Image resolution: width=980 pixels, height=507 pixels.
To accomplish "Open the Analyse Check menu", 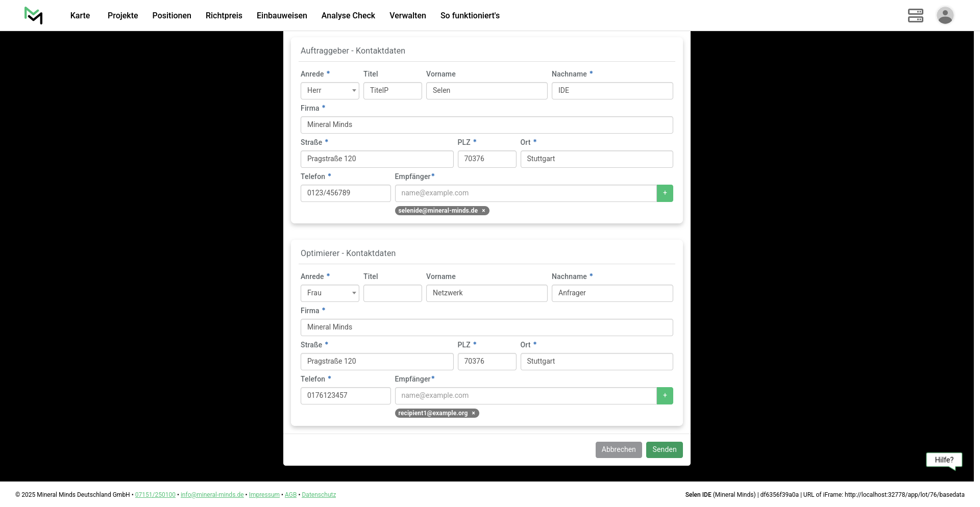I will tap(348, 15).
